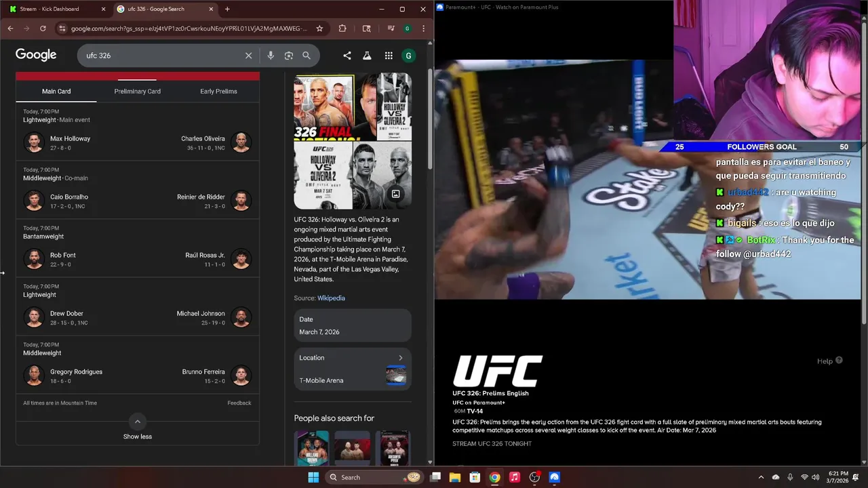Screen dimensions: 868x488
Task: Open the Google account avatar on search page
Action: pos(408,56)
